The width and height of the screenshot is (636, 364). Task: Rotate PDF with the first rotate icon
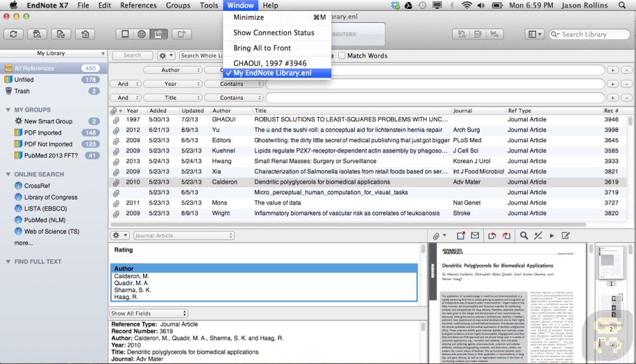click(x=492, y=236)
